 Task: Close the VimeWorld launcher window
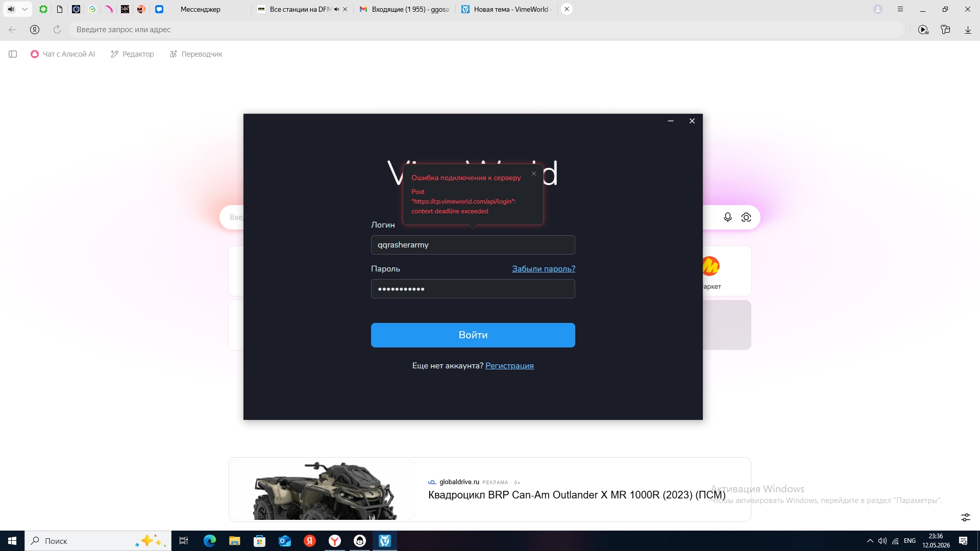click(x=692, y=121)
